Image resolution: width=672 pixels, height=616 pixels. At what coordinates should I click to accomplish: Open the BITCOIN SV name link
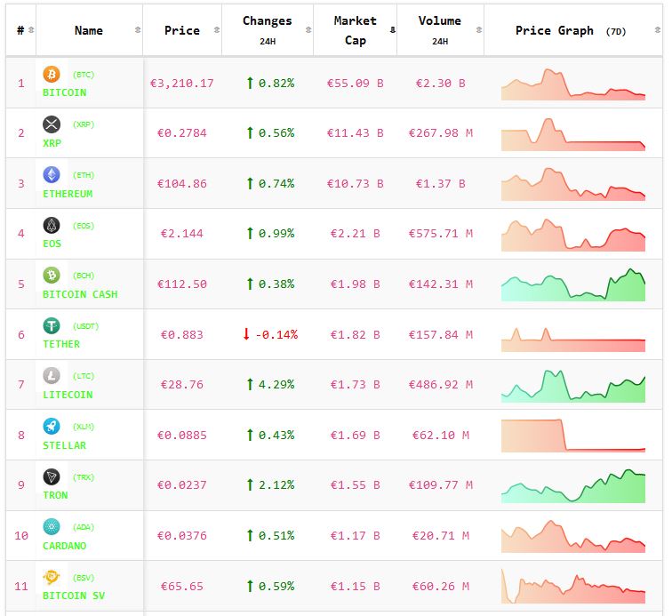pos(73,596)
